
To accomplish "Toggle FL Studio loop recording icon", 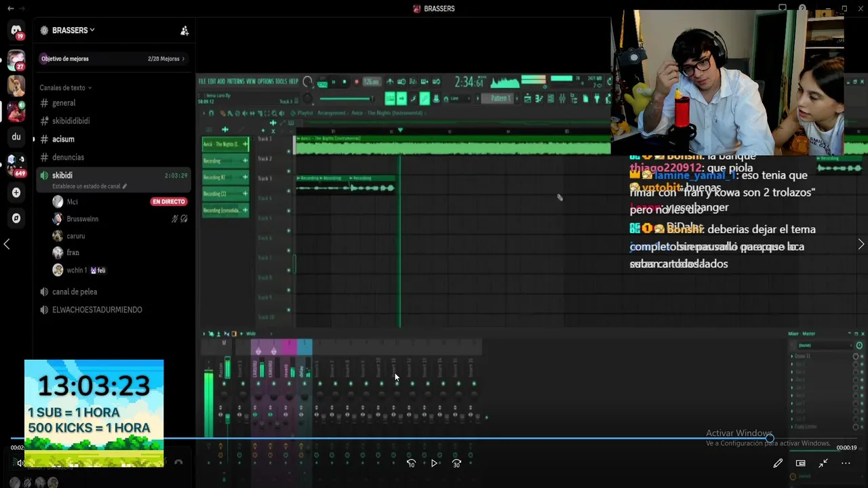I will [x=436, y=82].
